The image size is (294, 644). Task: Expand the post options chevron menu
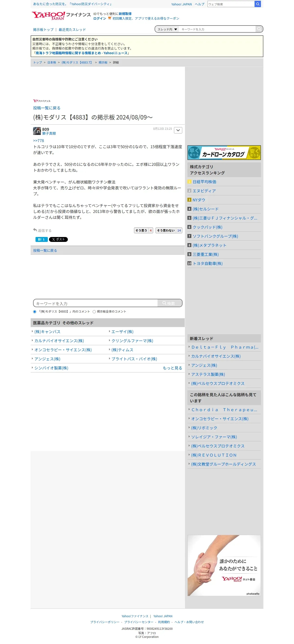click(178, 130)
